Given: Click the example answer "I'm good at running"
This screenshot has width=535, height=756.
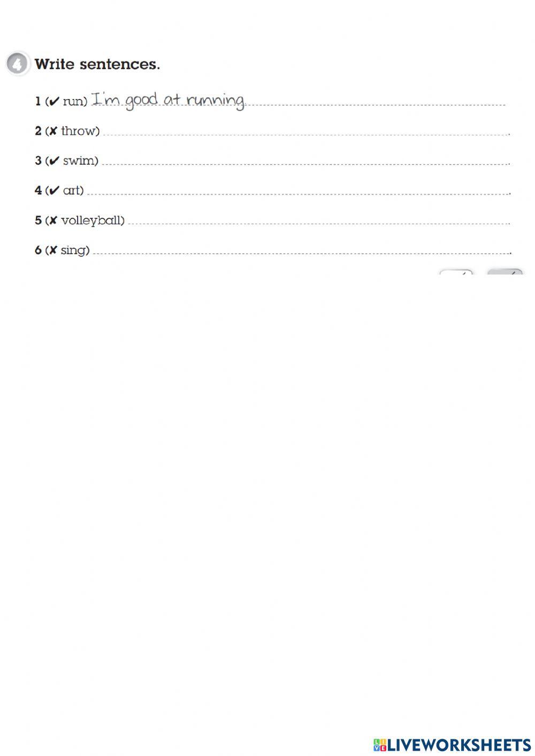Looking at the screenshot, I should click(168, 100).
